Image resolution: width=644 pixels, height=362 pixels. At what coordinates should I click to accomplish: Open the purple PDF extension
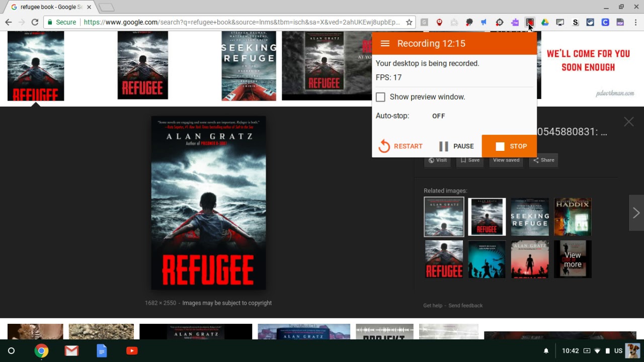pos(620,22)
